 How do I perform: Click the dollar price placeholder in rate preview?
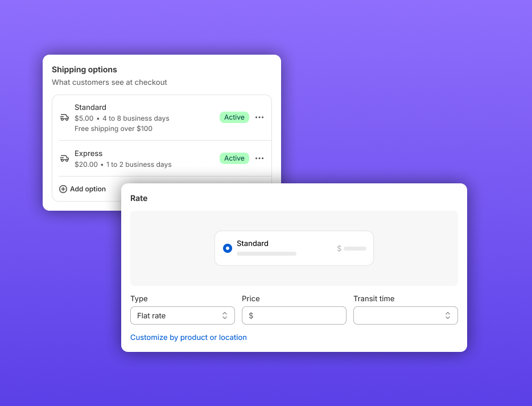[352, 248]
